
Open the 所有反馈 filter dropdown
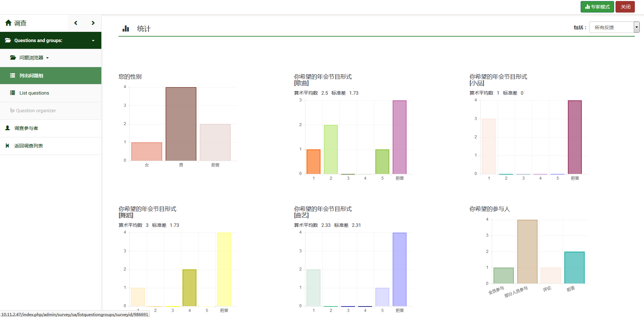[x=614, y=27]
